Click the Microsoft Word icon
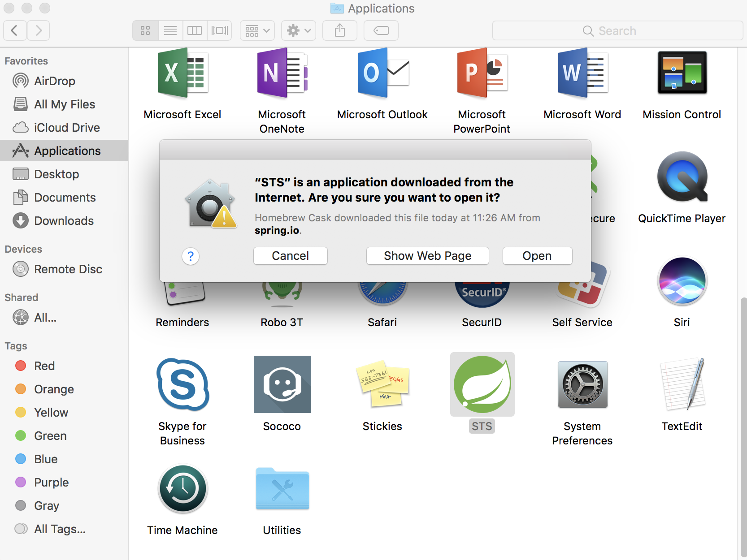747x560 pixels. [x=582, y=73]
